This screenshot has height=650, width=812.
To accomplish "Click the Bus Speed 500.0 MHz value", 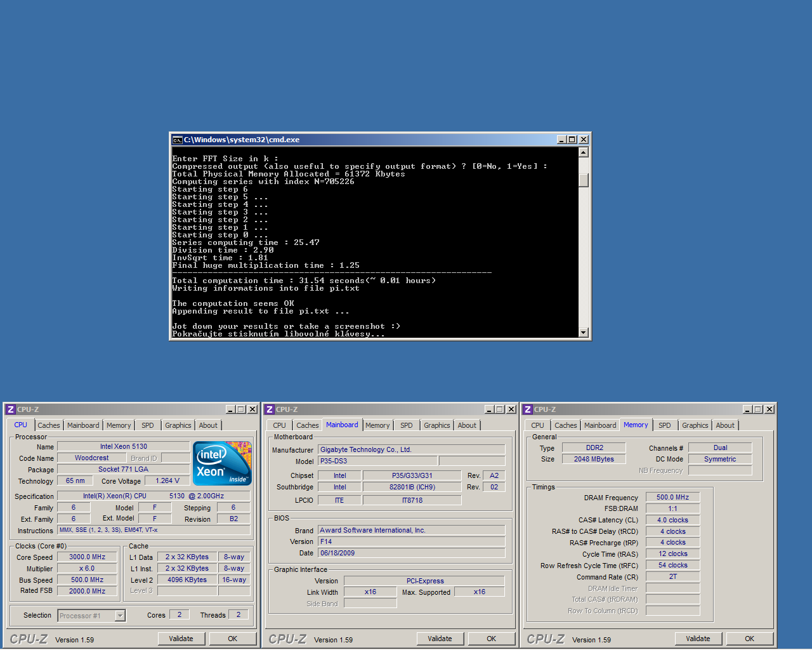I will [88, 580].
